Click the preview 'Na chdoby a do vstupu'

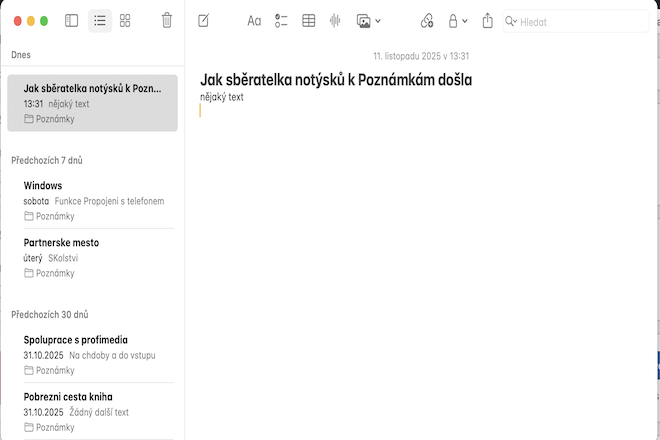click(112, 355)
